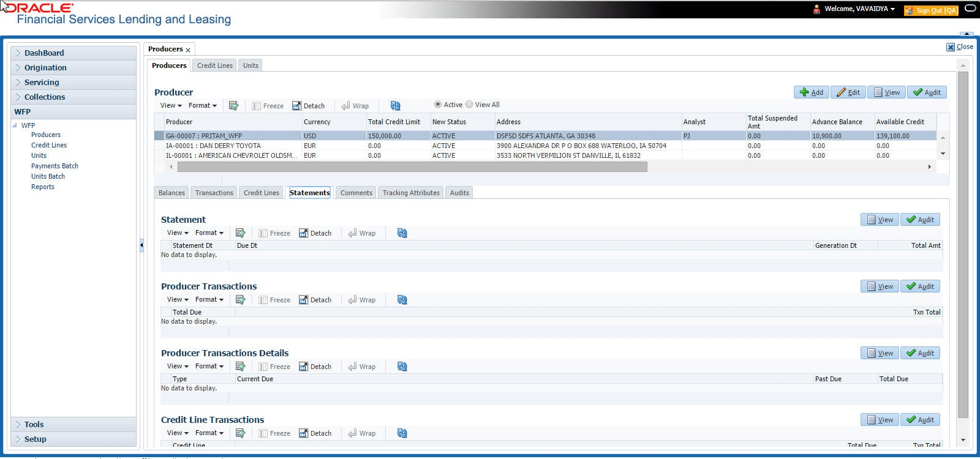This screenshot has height=459, width=980.
Task: Click the View button in Producer section
Action: tap(886, 92)
